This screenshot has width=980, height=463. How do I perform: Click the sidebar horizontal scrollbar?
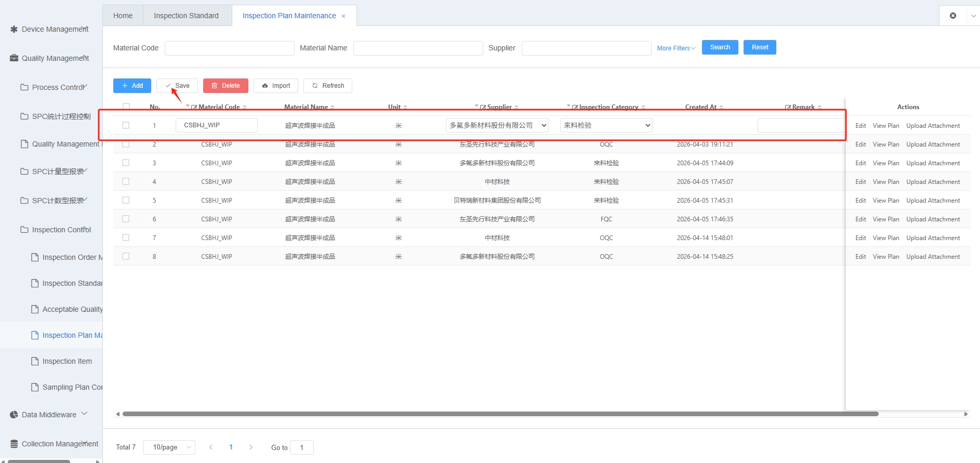coord(39,461)
